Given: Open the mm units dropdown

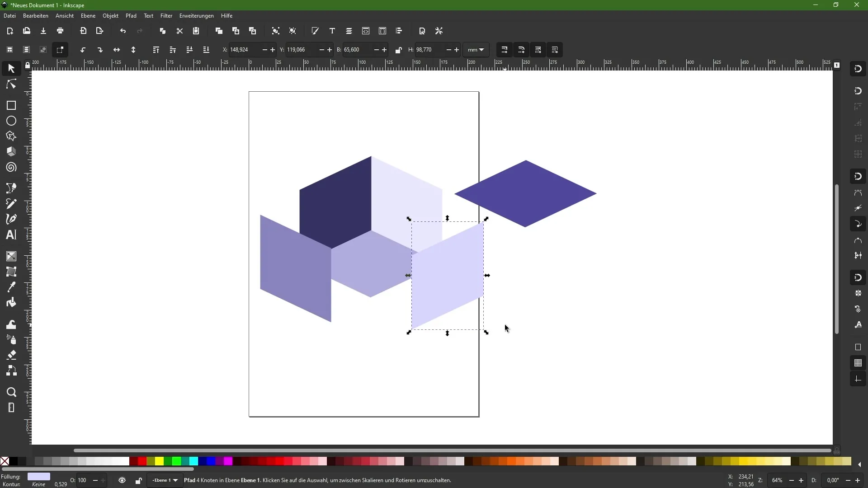Looking at the screenshot, I should click(x=476, y=50).
